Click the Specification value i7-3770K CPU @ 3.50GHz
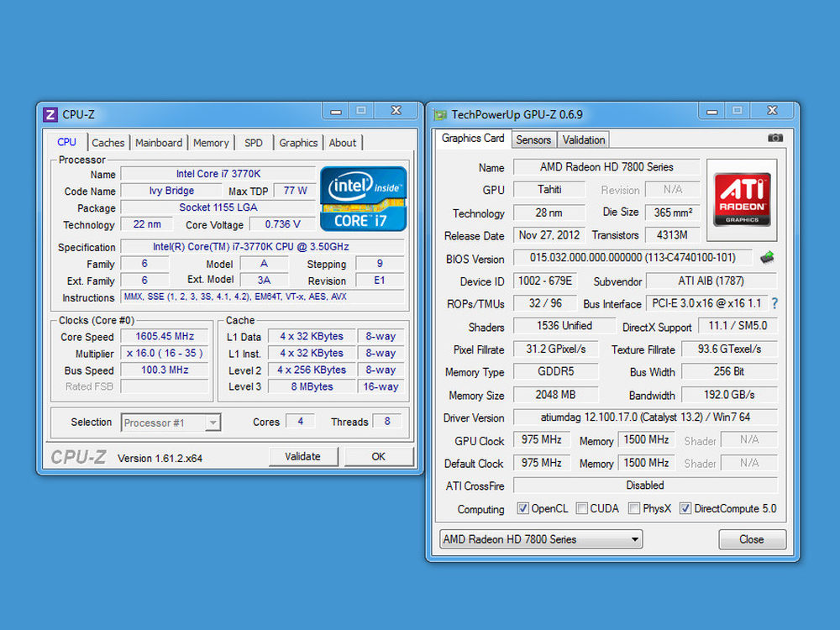Viewport: 840px width, 630px height. point(262,247)
